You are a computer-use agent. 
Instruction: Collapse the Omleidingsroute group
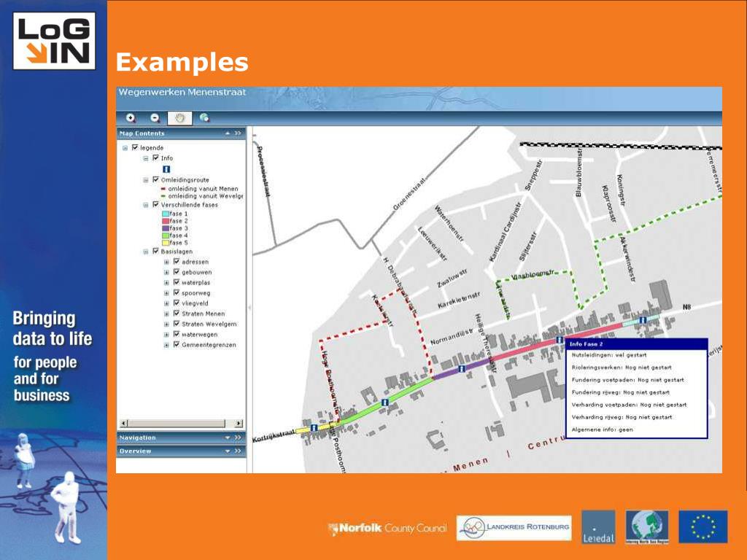(146, 180)
